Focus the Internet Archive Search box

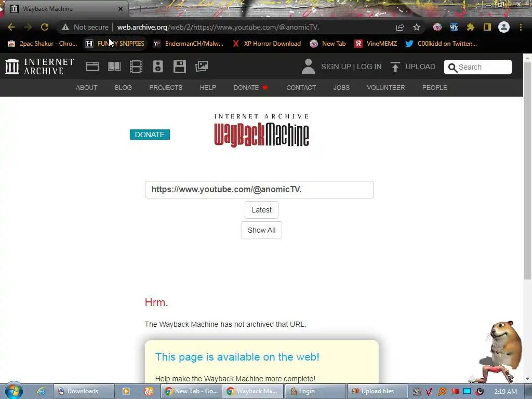(478, 67)
